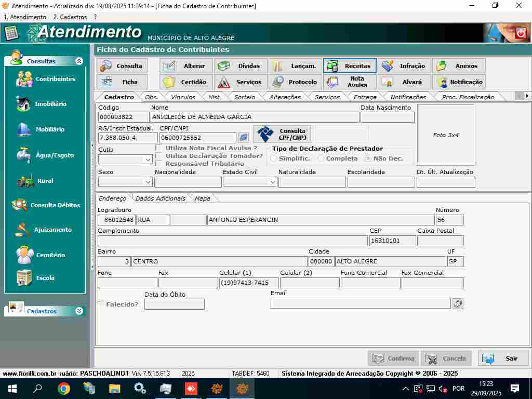Check the Falecido? checkbox

101,304
